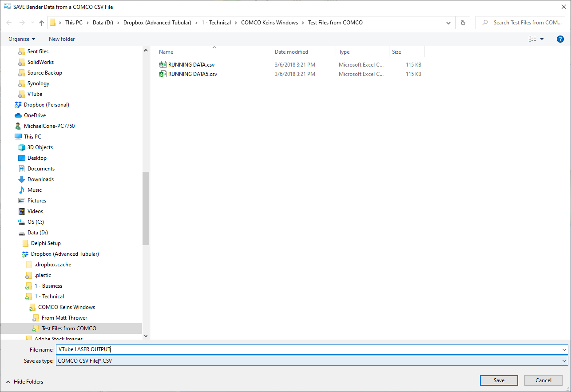Select the RUNNING DATA5.csv file

(192, 74)
